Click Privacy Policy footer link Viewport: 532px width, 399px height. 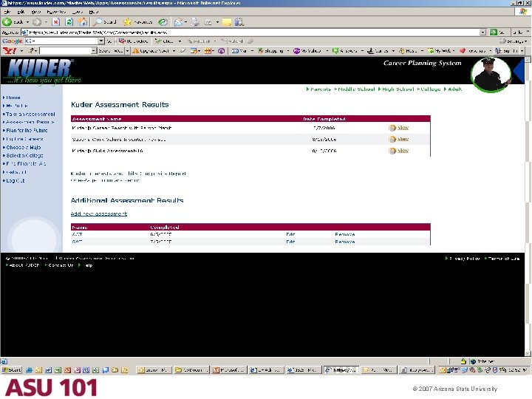pyautogui.click(x=465, y=259)
